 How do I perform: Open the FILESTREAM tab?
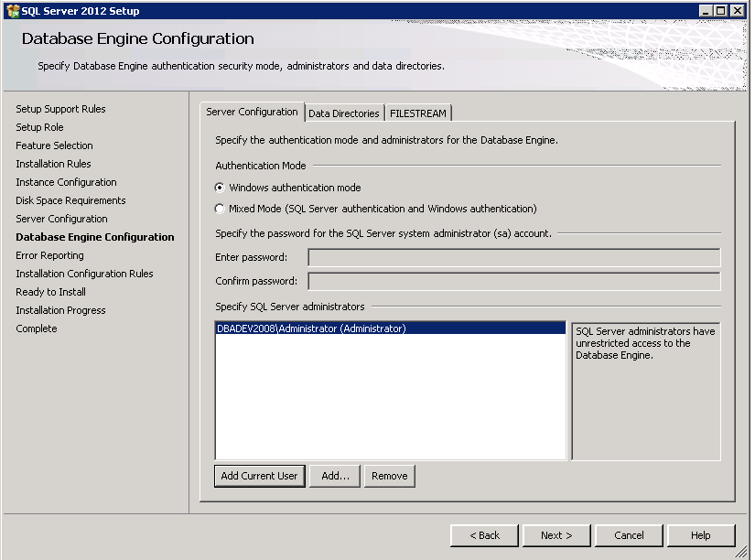coord(418,113)
